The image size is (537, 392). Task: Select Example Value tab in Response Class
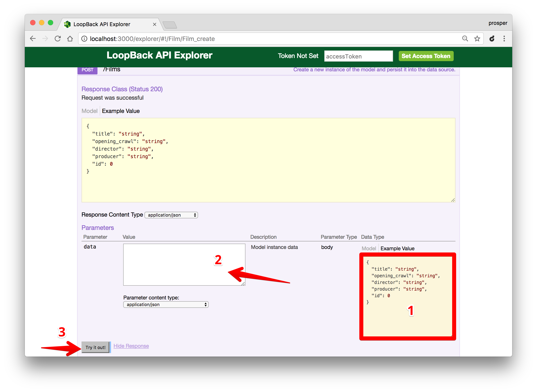[121, 111]
